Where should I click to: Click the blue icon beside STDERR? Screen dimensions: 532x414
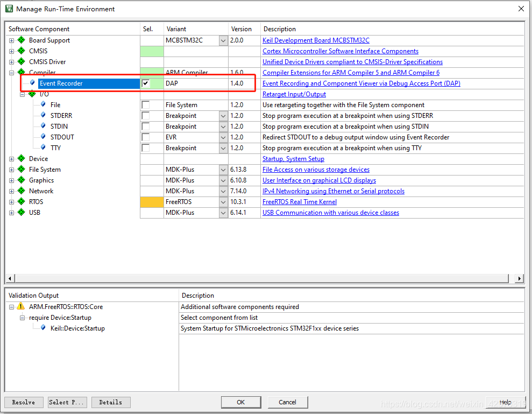[43, 115]
